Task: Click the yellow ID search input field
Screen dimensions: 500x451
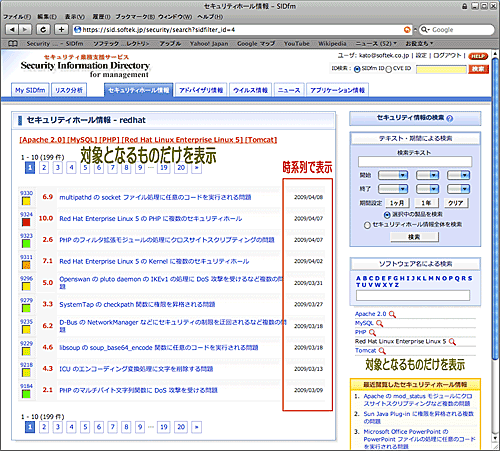Action: [x=441, y=69]
